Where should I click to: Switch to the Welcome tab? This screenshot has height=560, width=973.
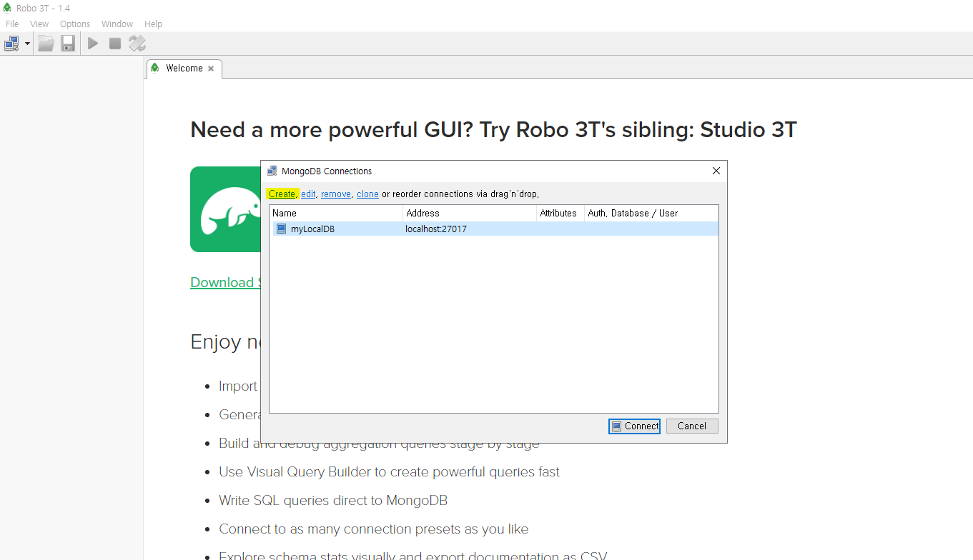[184, 69]
